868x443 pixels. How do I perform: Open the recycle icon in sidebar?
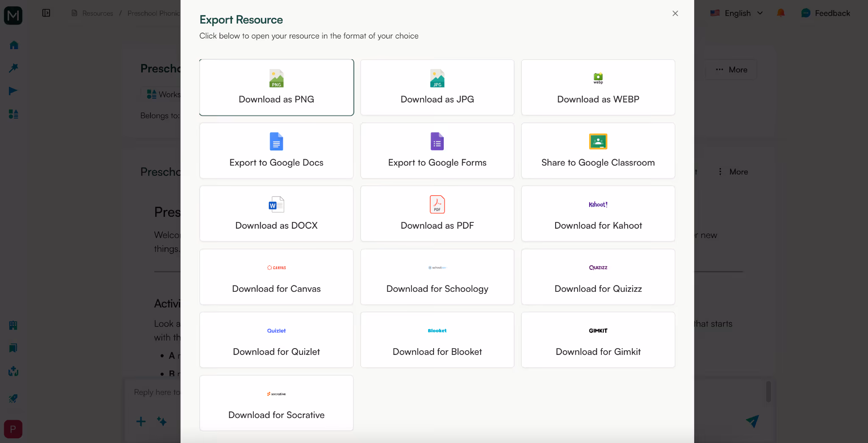coord(13,371)
